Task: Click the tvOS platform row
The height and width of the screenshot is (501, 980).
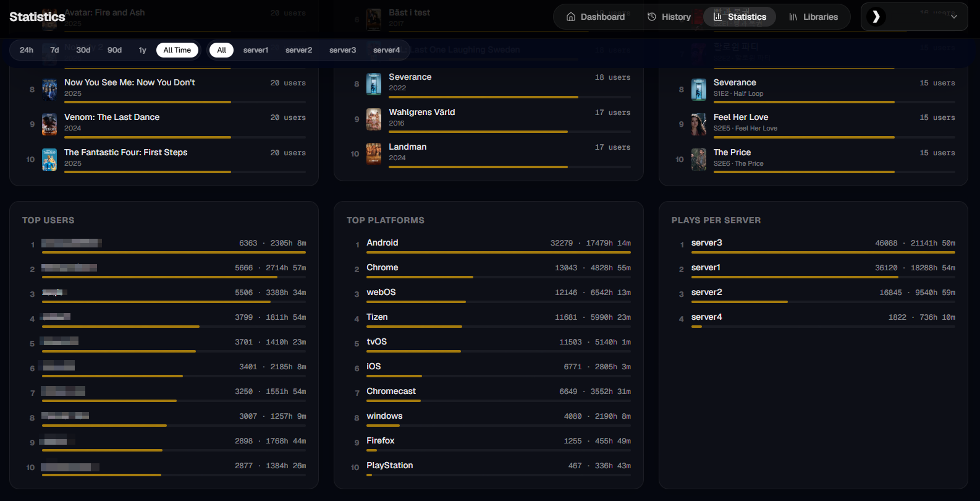Action: pos(489,344)
